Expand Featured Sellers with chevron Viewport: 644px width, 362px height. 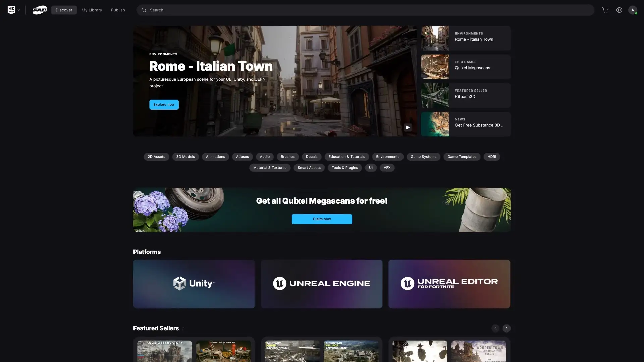pos(183,329)
